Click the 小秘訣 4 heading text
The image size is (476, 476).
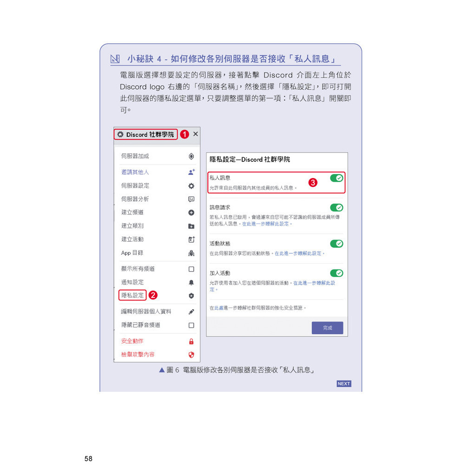pyautogui.click(x=231, y=59)
